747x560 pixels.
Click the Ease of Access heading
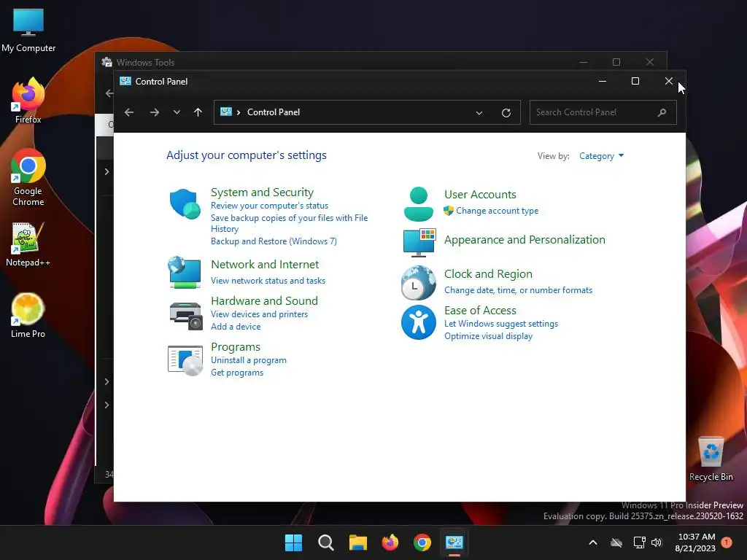[x=480, y=311]
